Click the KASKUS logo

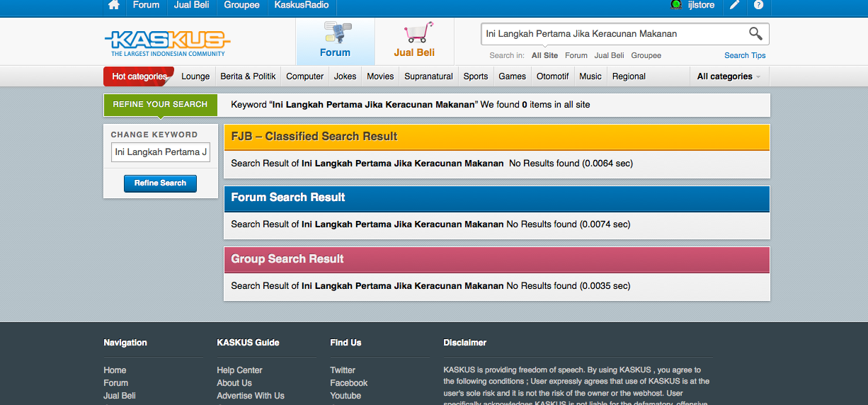coord(167,42)
